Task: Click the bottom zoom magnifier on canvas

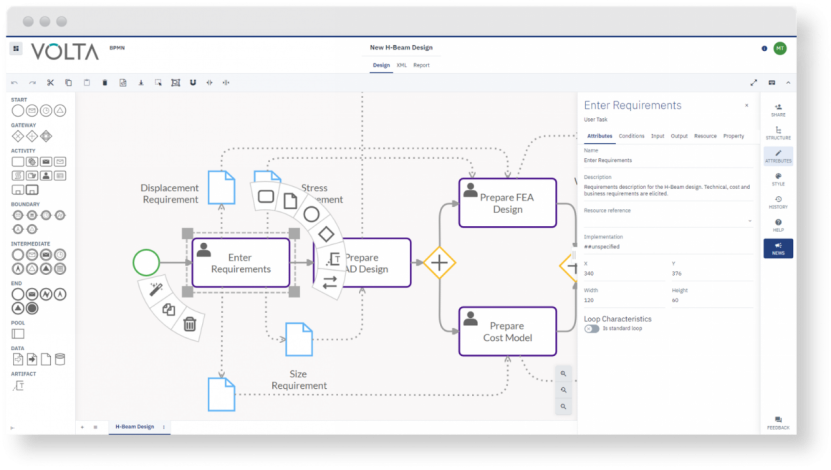Action: pos(563,407)
